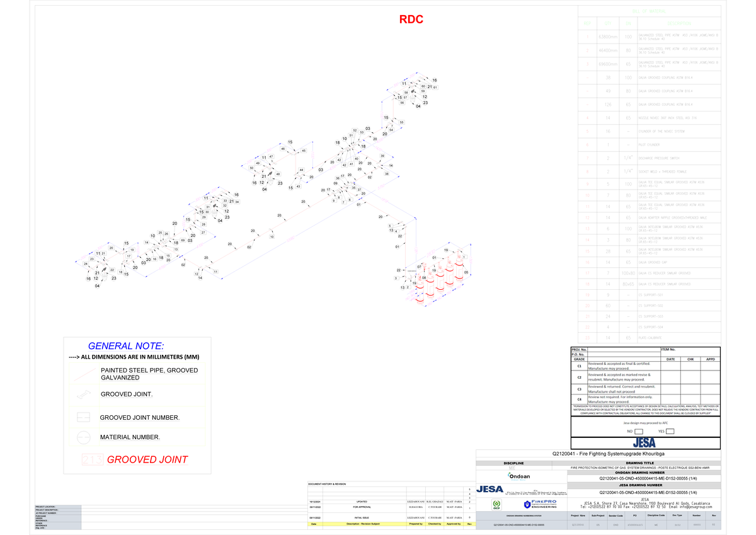The width and height of the screenshot is (756, 535).
Task: Click the PROJECT DESCRIPTION label
Action: [47, 510]
